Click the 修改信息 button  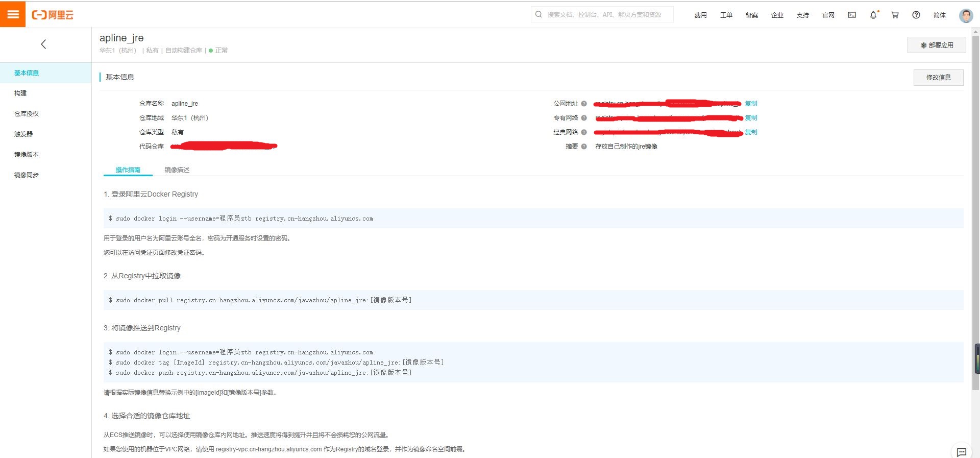[939, 77]
